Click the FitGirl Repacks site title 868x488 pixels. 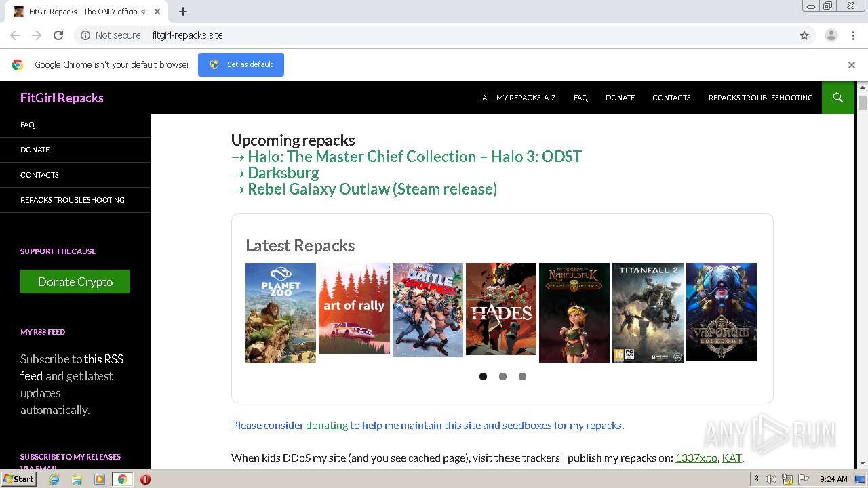(62, 98)
